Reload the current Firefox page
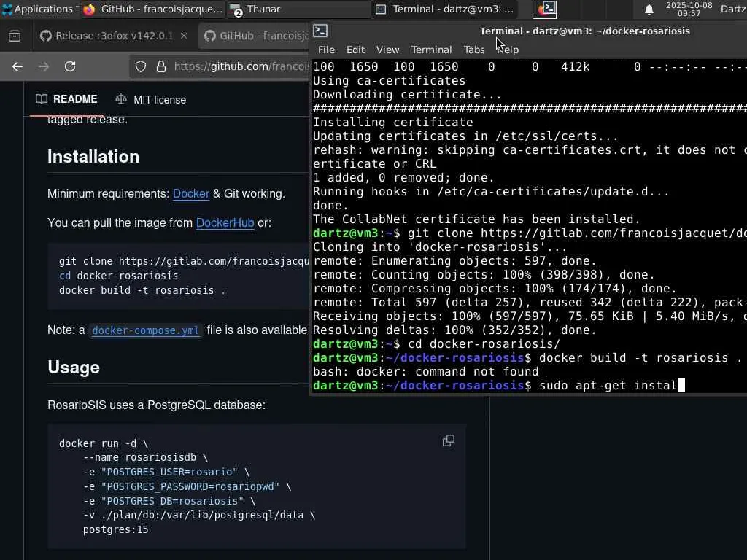The width and height of the screenshot is (747, 560). [x=70, y=66]
